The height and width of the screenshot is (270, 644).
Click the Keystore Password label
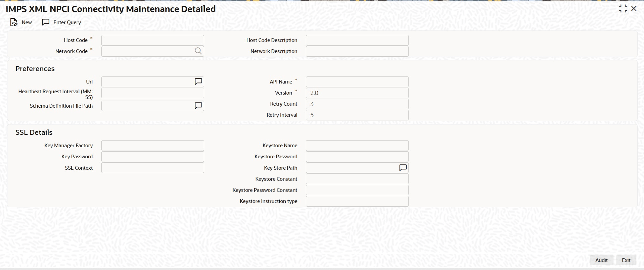point(276,157)
